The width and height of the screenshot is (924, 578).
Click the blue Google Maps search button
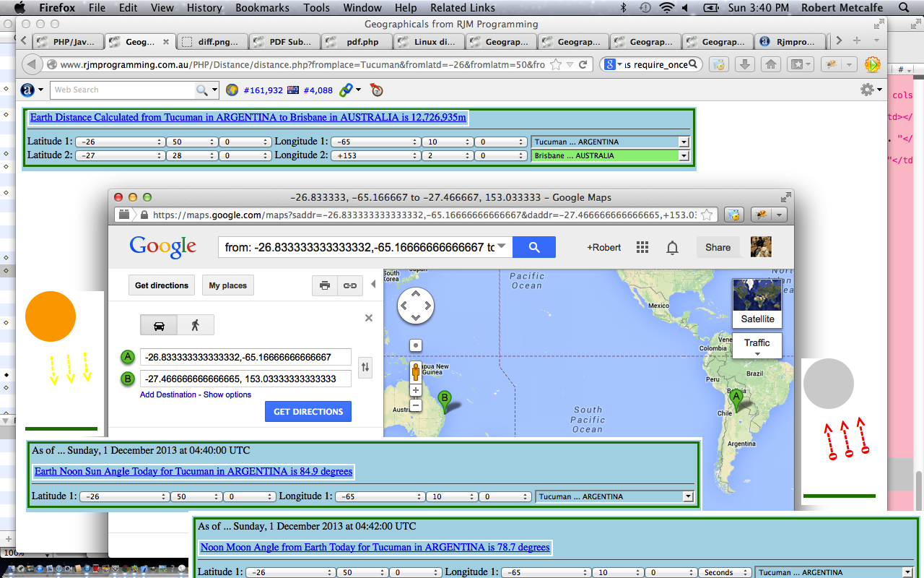click(x=534, y=247)
